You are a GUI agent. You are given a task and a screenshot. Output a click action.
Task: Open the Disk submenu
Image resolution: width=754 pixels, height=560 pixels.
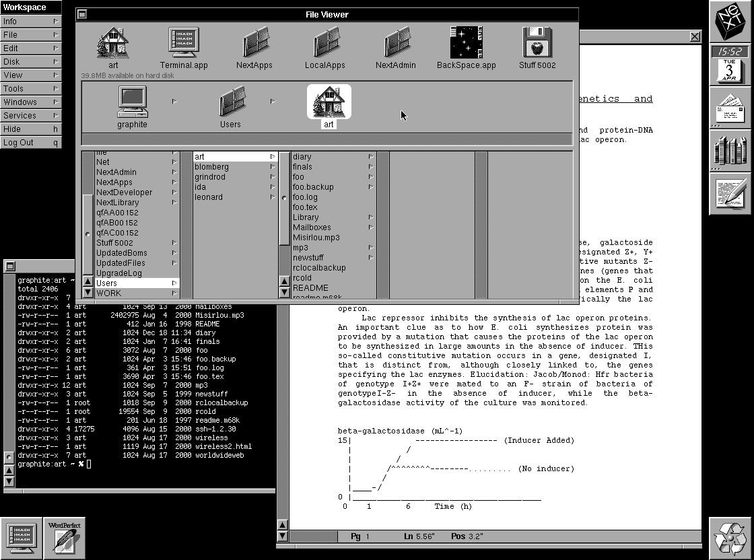tap(31, 61)
